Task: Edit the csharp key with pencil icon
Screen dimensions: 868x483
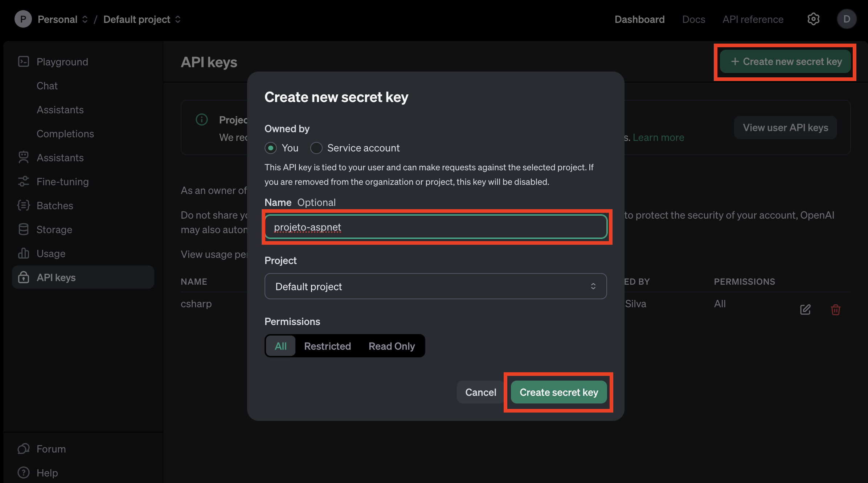Action: coord(805,310)
